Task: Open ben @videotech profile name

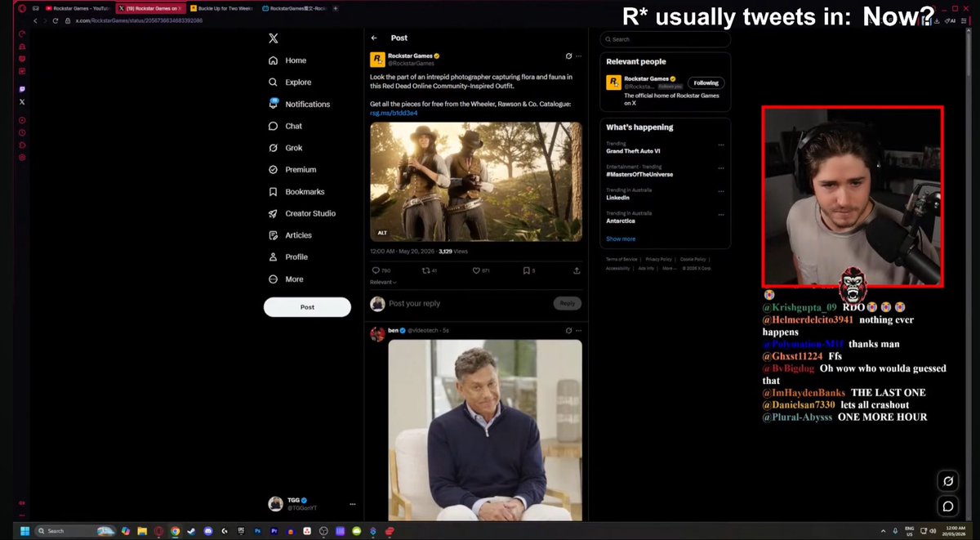Action: point(393,330)
